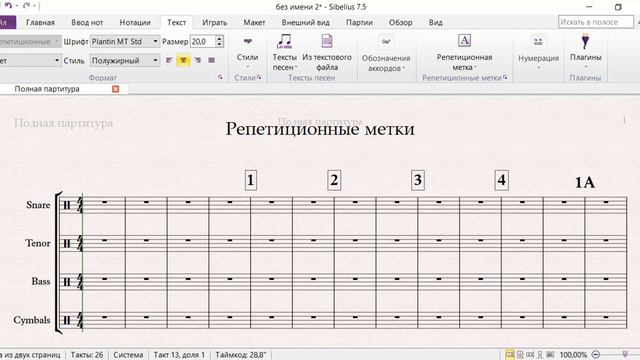The height and width of the screenshot is (360, 640).
Task: Toggle center text alignment (highlighted)
Action: [183, 60]
